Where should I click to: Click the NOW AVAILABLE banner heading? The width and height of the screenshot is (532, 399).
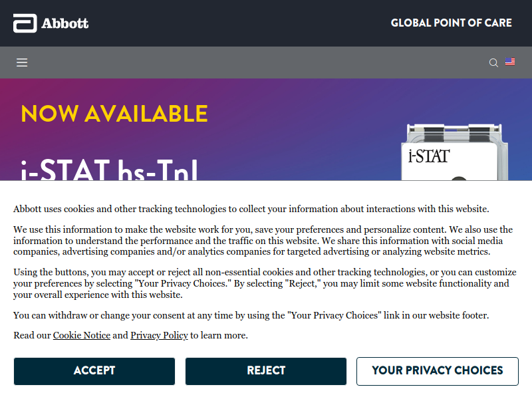114,113
